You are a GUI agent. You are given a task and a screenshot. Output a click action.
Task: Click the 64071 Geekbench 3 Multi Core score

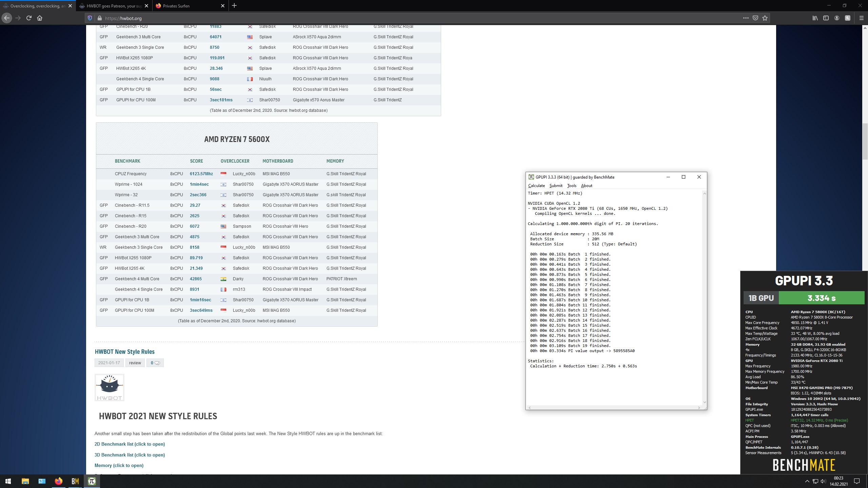[x=216, y=37]
